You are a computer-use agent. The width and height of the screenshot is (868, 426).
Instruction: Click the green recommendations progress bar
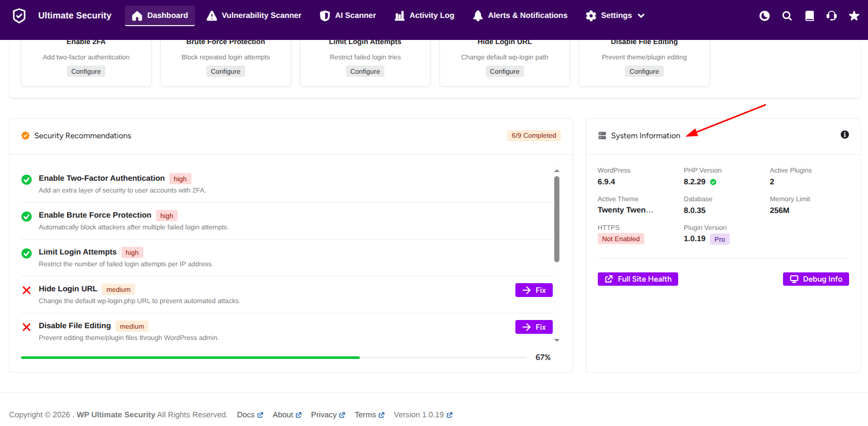(190, 357)
